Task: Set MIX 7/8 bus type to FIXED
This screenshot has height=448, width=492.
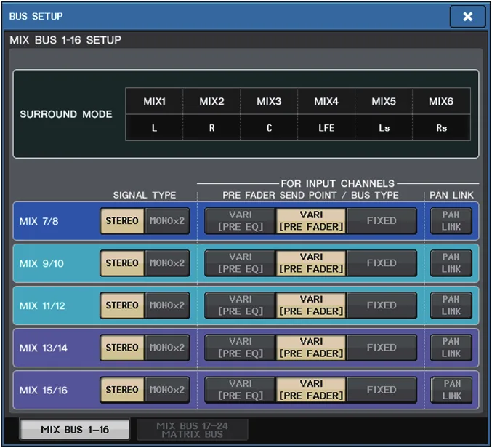Action: coord(382,220)
